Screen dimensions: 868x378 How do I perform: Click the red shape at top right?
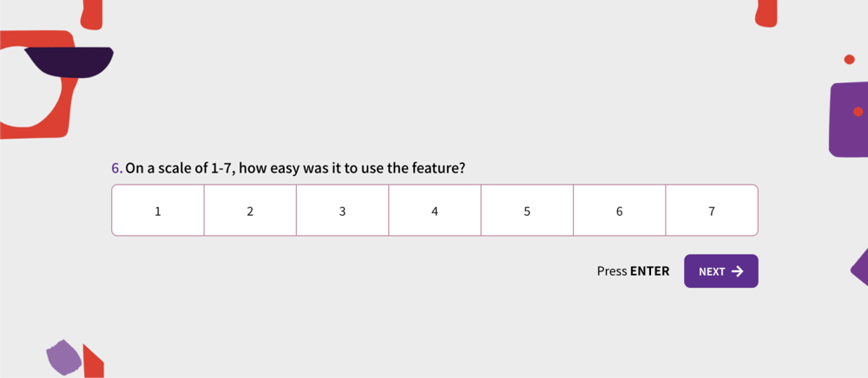click(766, 12)
